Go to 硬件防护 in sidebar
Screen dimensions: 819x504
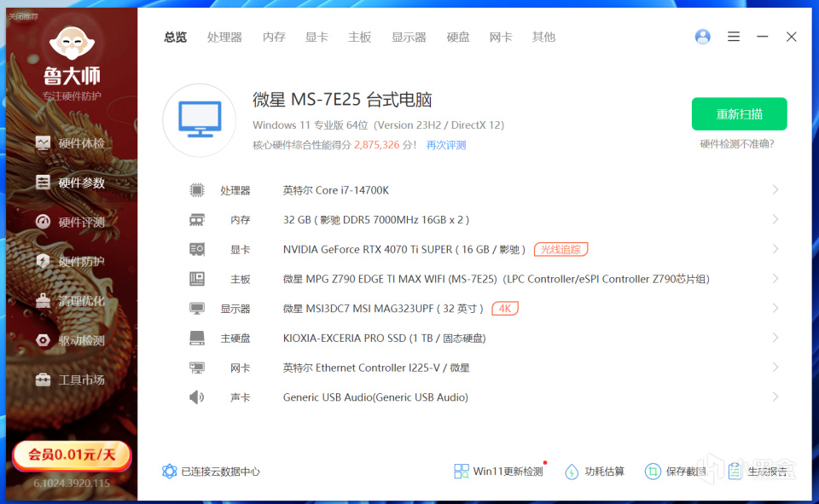71,261
